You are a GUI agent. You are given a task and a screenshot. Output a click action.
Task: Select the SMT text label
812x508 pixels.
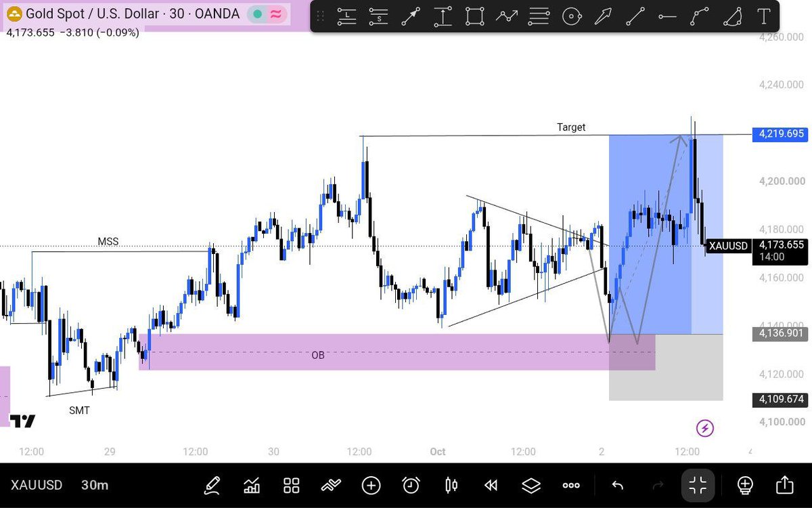coord(79,410)
